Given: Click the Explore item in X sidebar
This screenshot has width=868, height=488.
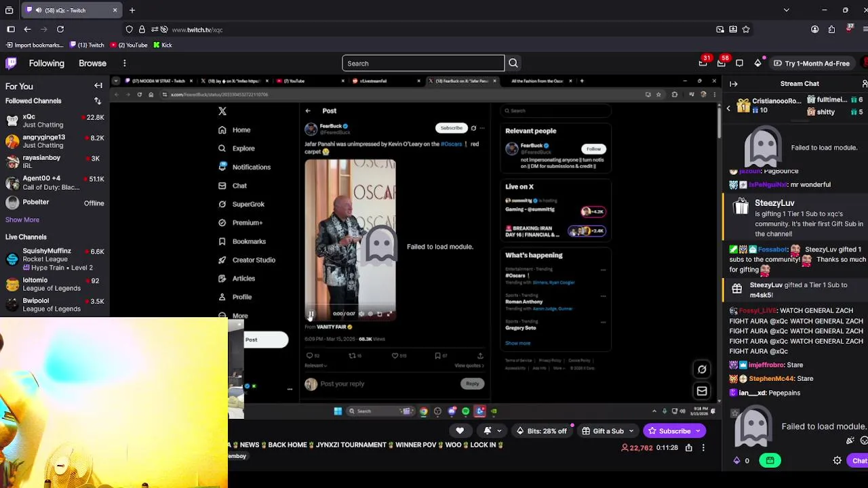Looking at the screenshot, I should pyautogui.click(x=237, y=148).
